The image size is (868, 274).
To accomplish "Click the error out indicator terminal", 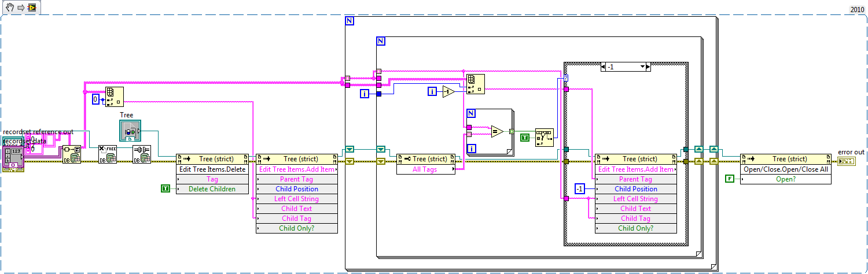I will click(x=847, y=161).
